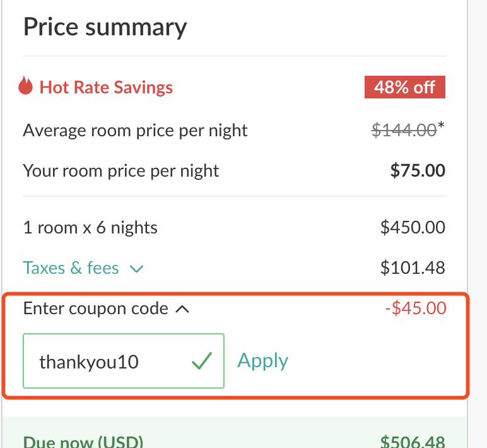Image resolution: width=487 pixels, height=448 pixels.
Task: Collapse the Enter coupon code chevron
Action: [182, 309]
